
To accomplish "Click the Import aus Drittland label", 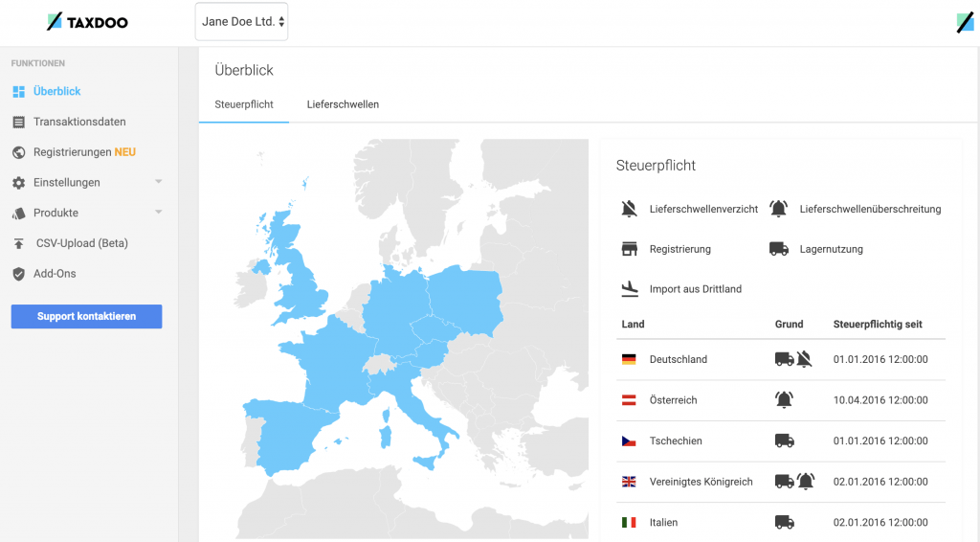I will coord(696,289).
